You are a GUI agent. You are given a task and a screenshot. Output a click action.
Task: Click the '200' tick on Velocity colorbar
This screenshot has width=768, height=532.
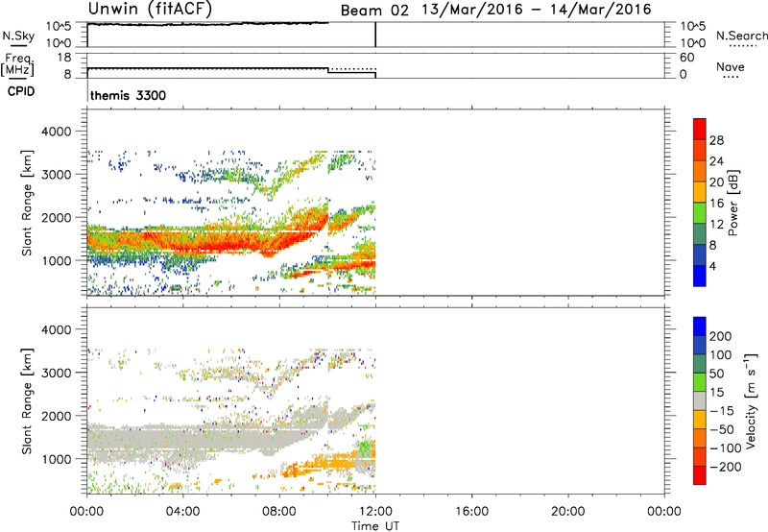click(x=721, y=336)
